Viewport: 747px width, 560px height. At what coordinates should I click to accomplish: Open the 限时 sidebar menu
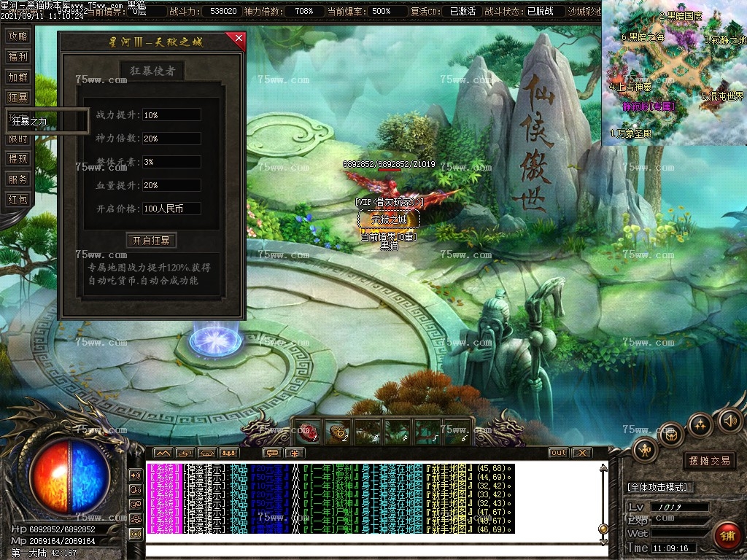coord(18,139)
